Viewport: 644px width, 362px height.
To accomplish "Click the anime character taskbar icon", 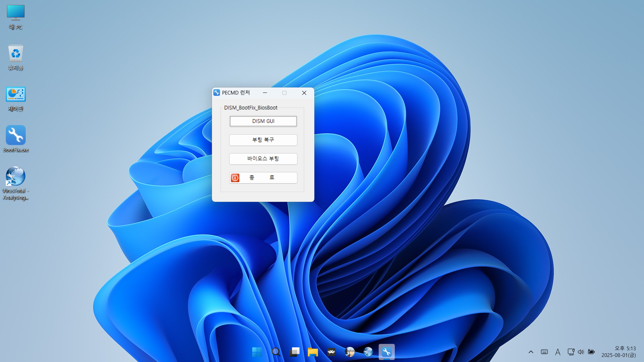I will coord(350,352).
